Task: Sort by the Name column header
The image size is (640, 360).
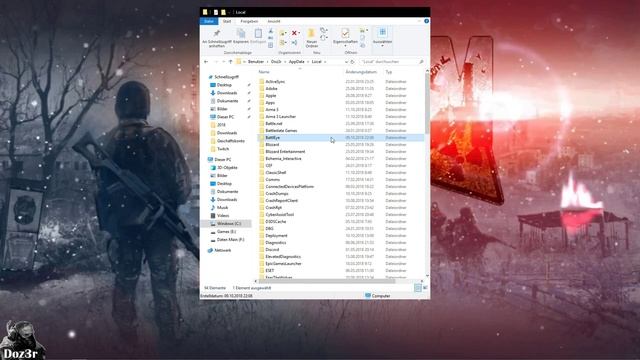Action: pos(264,72)
